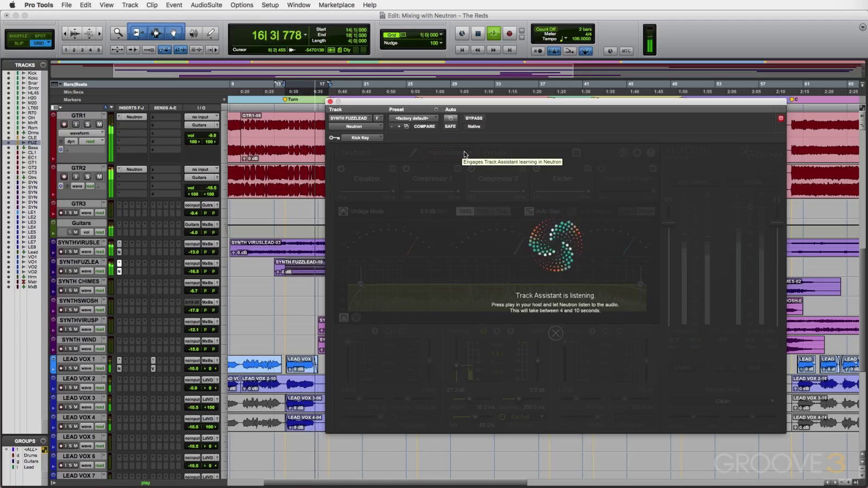
Task: Toggle input monitoring on GTR2
Action: [x=75, y=177]
